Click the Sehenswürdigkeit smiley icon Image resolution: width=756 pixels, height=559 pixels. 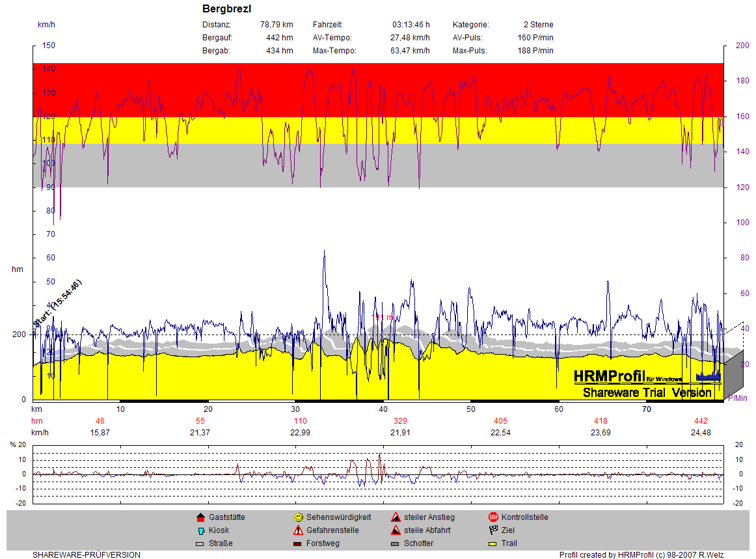298,517
